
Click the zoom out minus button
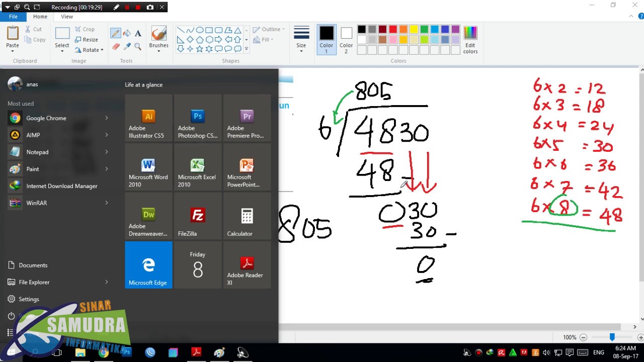583,337
